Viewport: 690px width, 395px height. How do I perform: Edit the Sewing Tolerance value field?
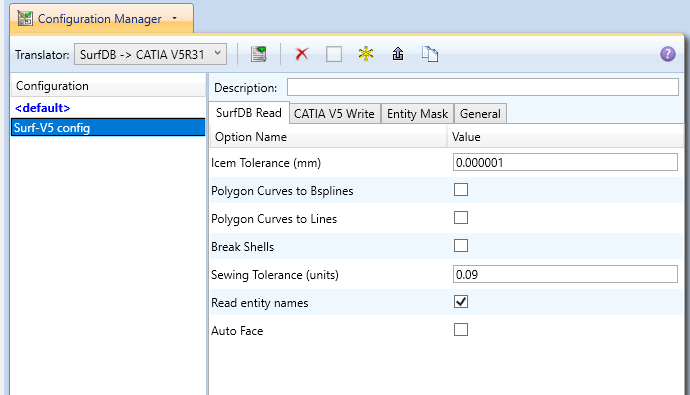pos(565,274)
